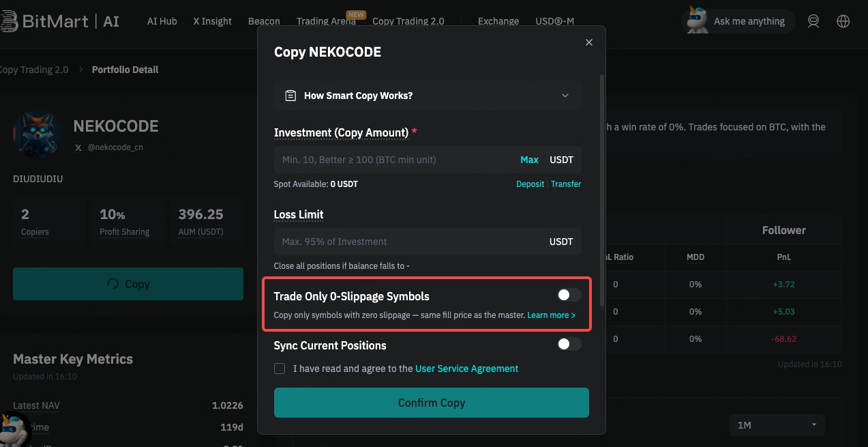Open the Deposit link

(530, 184)
